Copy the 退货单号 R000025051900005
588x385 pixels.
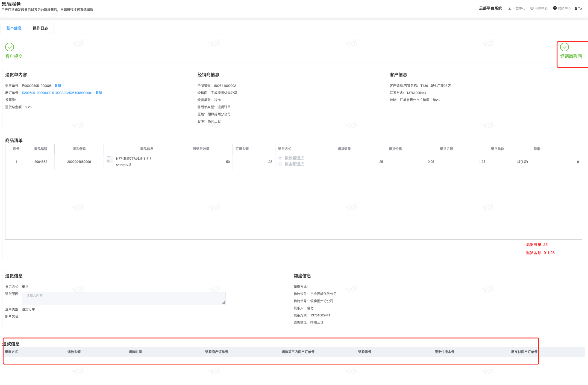click(x=58, y=86)
